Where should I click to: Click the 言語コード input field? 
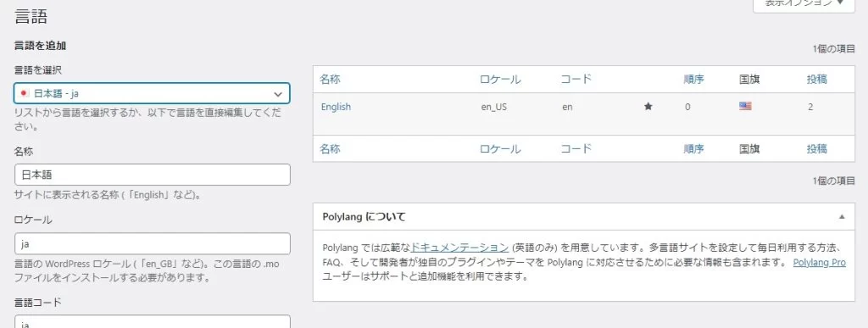(x=153, y=322)
